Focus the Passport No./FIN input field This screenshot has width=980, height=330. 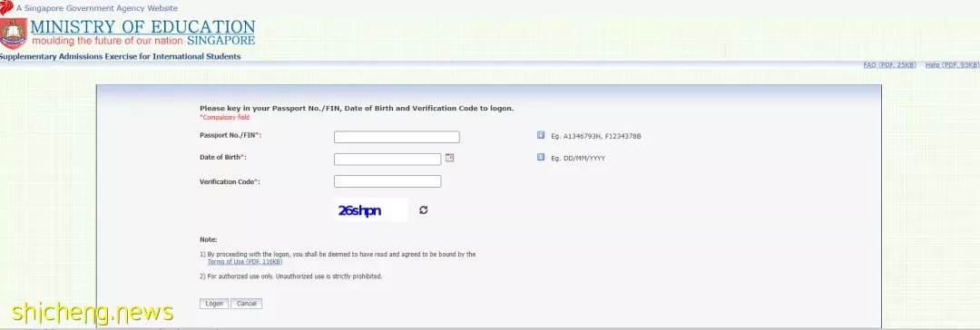397,137
